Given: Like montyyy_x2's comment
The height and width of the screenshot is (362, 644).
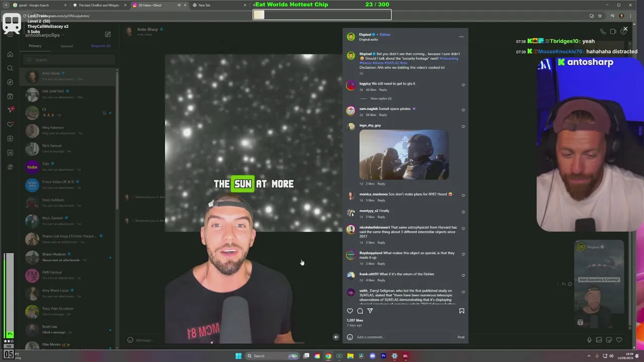Looking at the screenshot, I should click(463, 212).
